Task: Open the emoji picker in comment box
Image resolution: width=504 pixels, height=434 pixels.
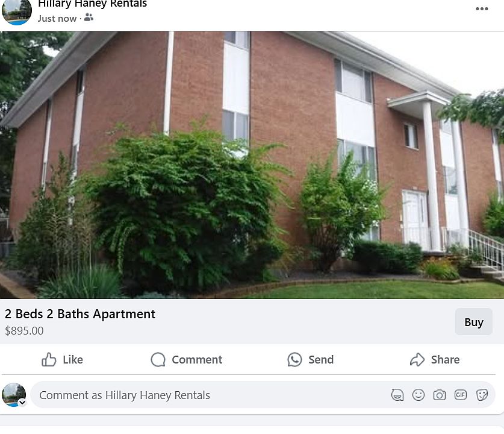Action: coord(418,395)
